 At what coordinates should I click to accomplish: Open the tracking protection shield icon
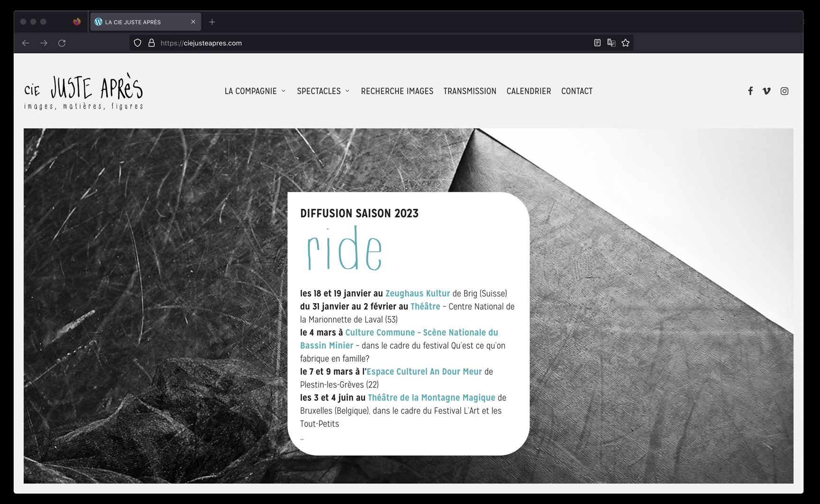(x=137, y=43)
